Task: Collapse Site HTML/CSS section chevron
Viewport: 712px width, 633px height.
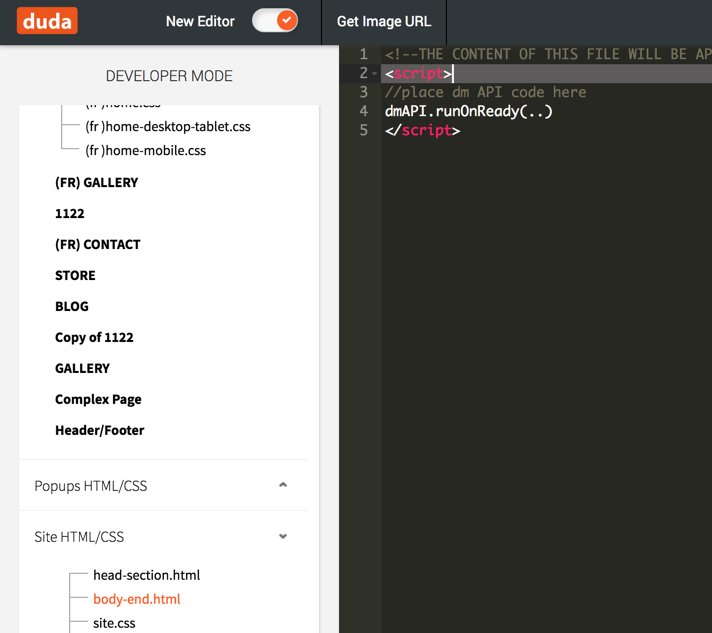Action: click(283, 536)
